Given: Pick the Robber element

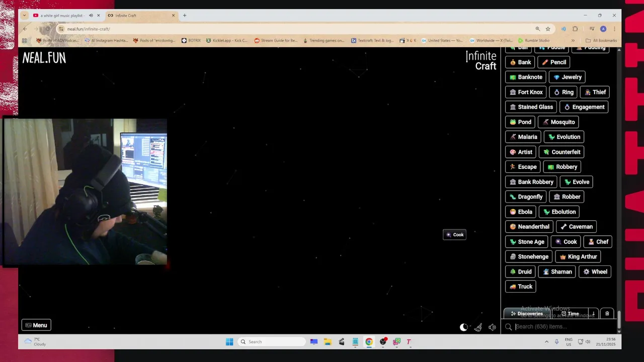Looking at the screenshot, I should tap(567, 197).
